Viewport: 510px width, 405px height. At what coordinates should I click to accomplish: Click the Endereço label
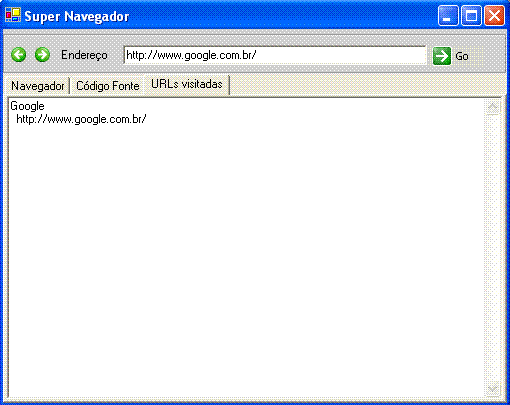pos(84,55)
